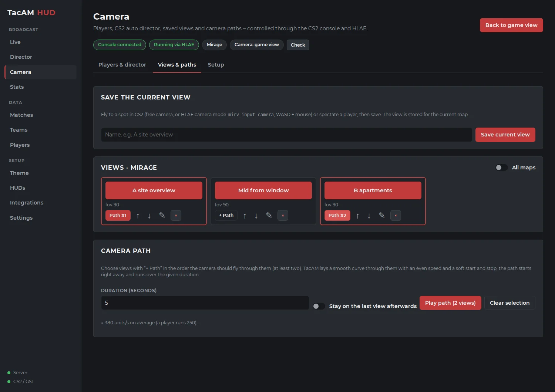The image size is (555, 392).
Task: Go to the Integrations page
Action: coord(41,203)
